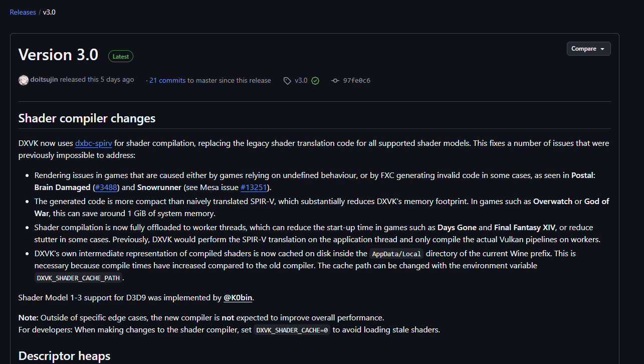The width and height of the screenshot is (644, 364).
Task: Click the Latest release badge
Action: pos(121,57)
